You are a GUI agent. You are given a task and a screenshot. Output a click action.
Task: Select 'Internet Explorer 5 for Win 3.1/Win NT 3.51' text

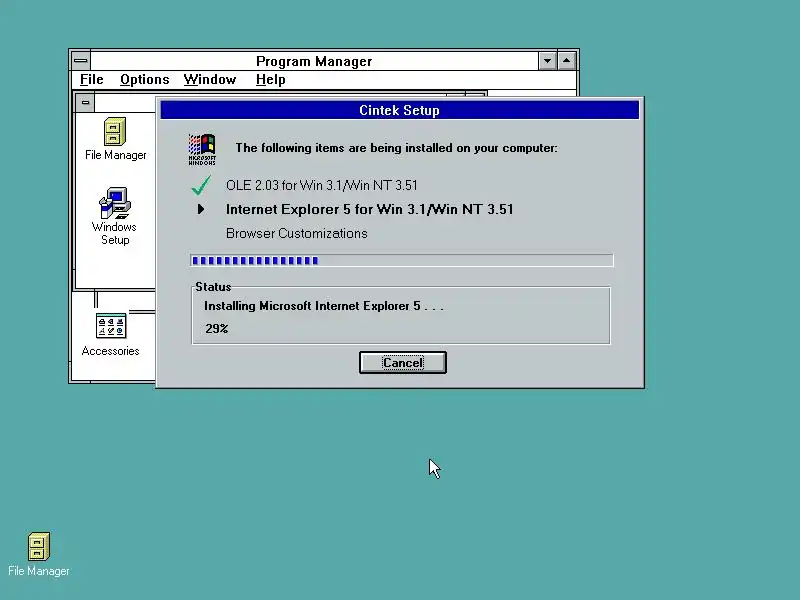(x=369, y=209)
